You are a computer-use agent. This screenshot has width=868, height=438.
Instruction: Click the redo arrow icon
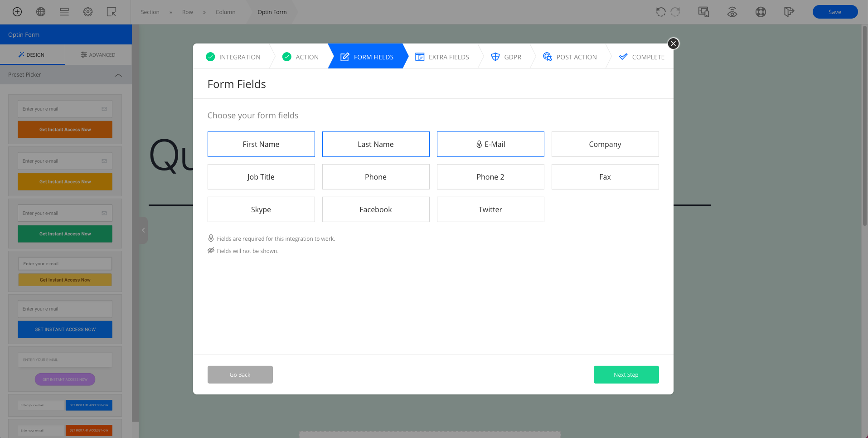coord(675,12)
